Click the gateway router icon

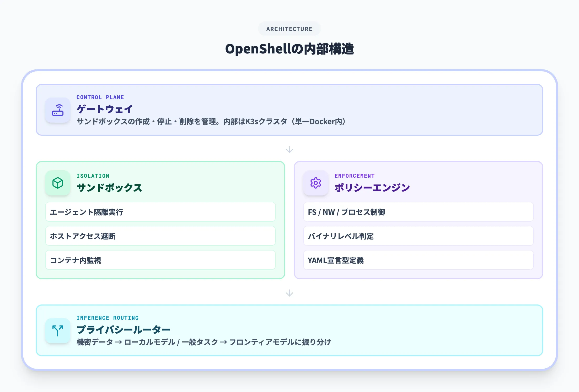coord(58,110)
